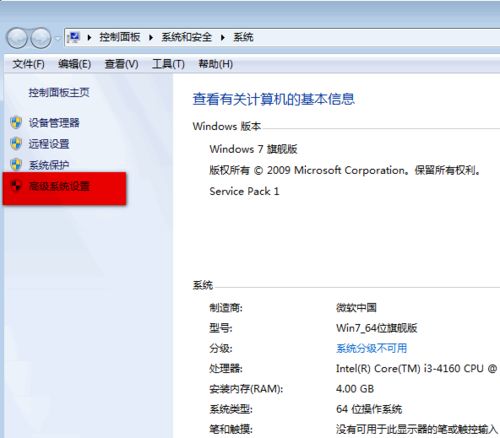Image resolution: width=500 pixels, height=438 pixels.
Task: Click the shield icon in the red highlighted item
Action: (16, 186)
